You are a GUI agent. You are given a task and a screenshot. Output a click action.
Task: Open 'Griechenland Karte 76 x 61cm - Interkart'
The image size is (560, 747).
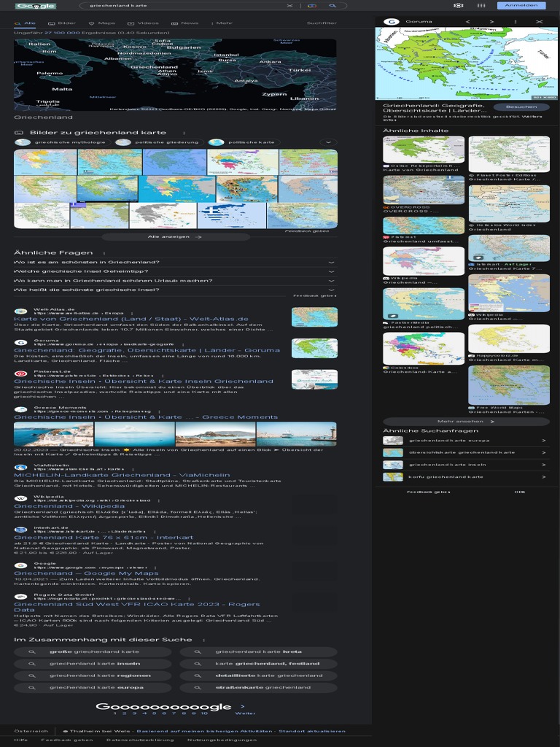(104, 538)
